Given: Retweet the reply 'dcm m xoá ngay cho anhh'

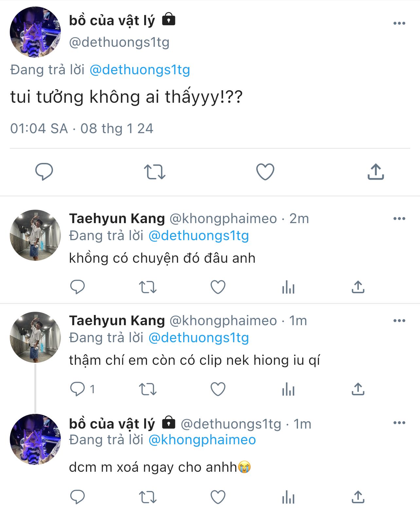Looking at the screenshot, I should click(x=148, y=498).
